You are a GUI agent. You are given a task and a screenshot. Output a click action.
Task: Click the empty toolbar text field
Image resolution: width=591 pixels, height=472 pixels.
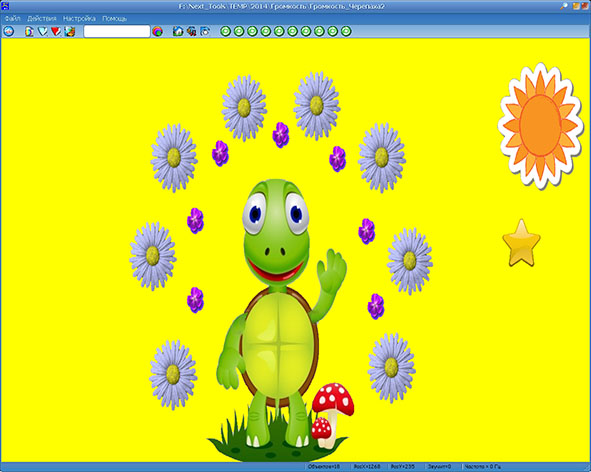click(117, 31)
